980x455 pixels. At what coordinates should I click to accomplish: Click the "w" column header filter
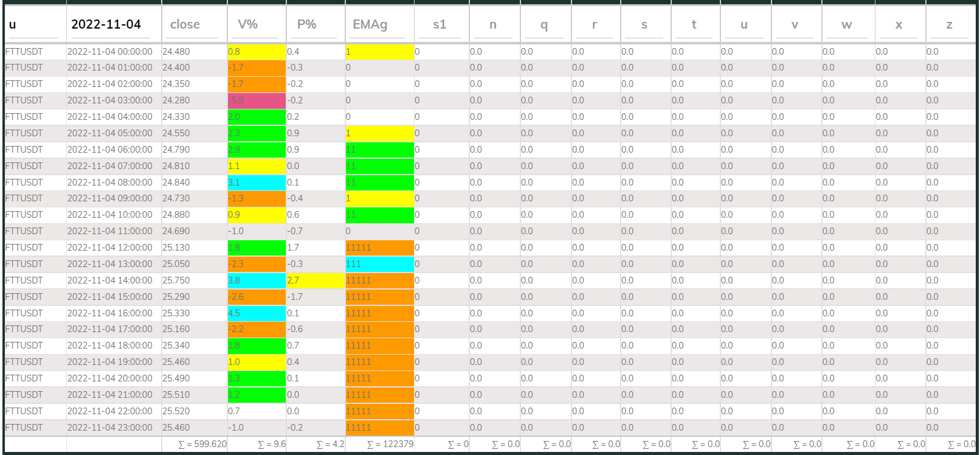[x=847, y=25]
